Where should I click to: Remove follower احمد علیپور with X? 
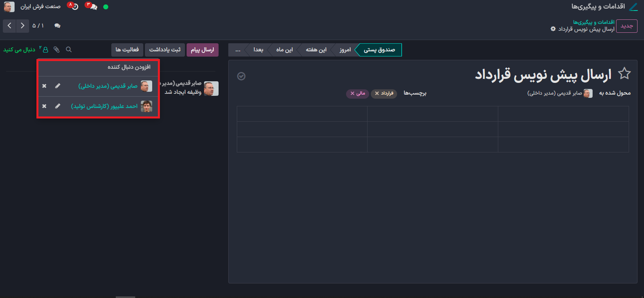click(x=45, y=106)
